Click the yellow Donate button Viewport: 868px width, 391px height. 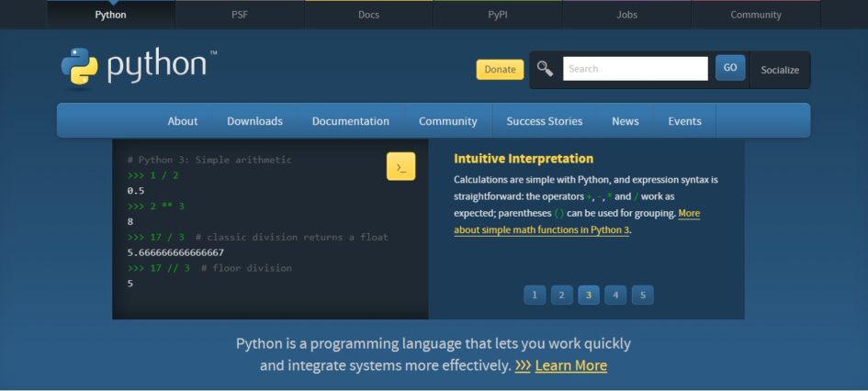pos(500,69)
